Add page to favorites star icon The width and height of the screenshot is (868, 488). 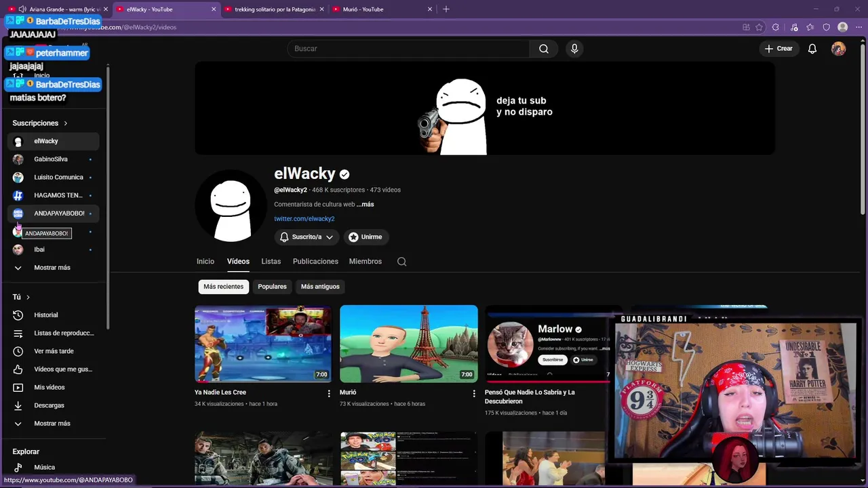759,27
